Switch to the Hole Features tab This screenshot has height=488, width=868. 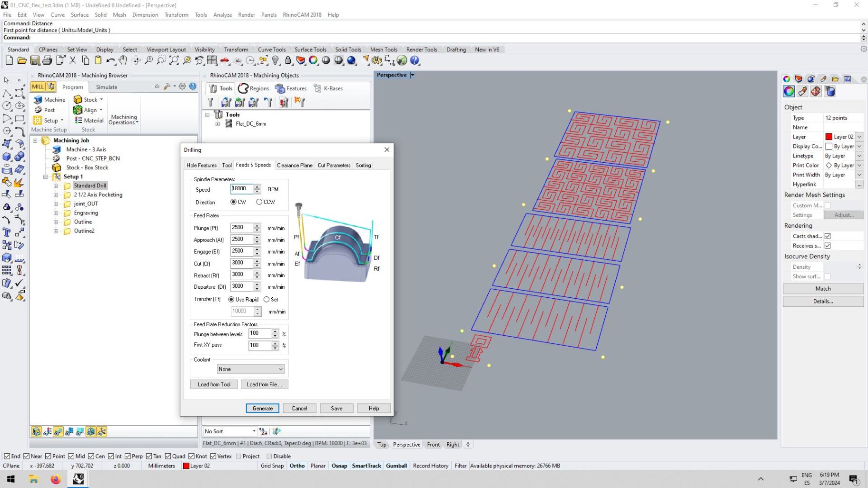201,166
